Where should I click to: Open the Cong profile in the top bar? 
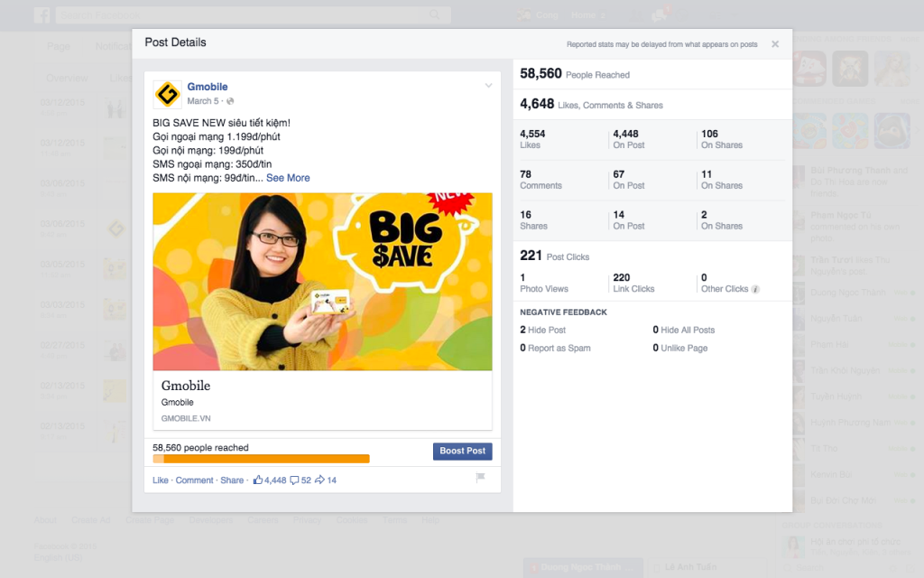[x=539, y=14]
